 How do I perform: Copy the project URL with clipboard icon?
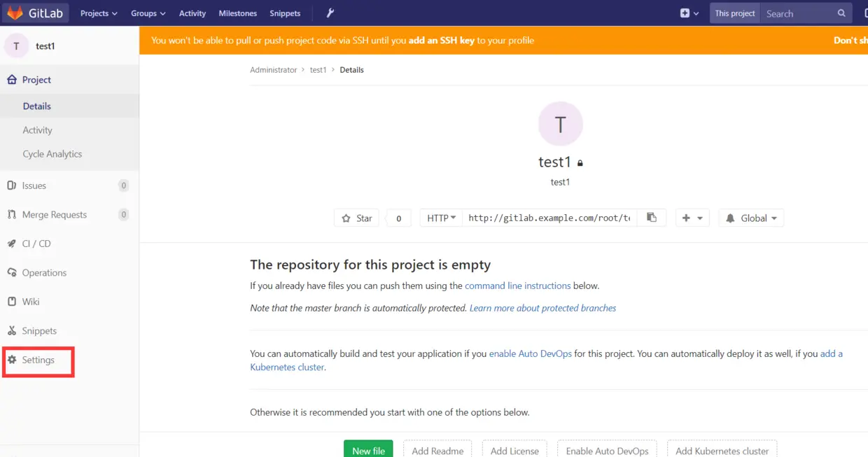(652, 218)
